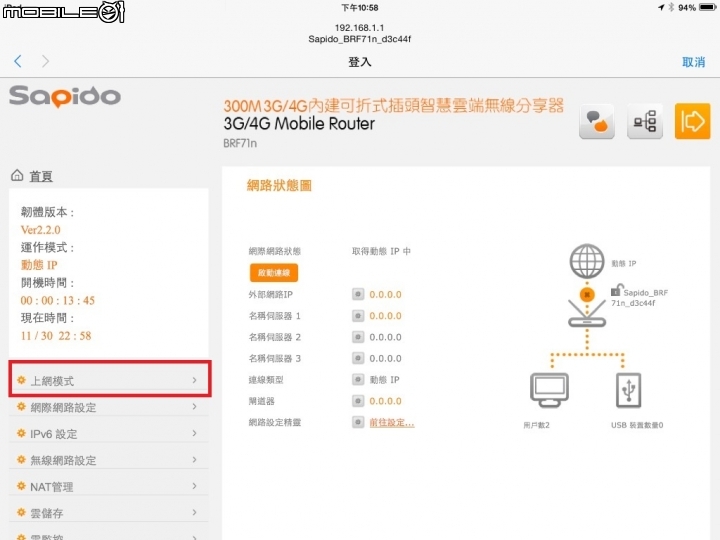
Task: Click gear icon next to NAT管理
Action: [21, 485]
